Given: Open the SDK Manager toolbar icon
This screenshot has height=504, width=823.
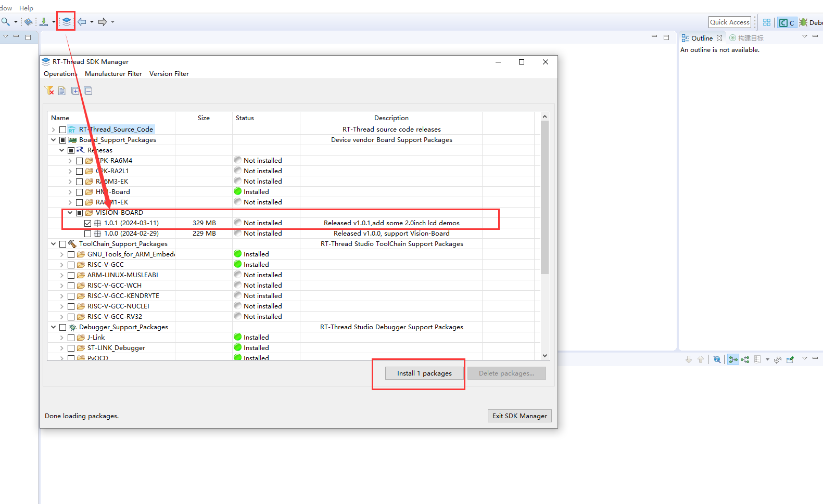Looking at the screenshot, I should pos(67,22).
